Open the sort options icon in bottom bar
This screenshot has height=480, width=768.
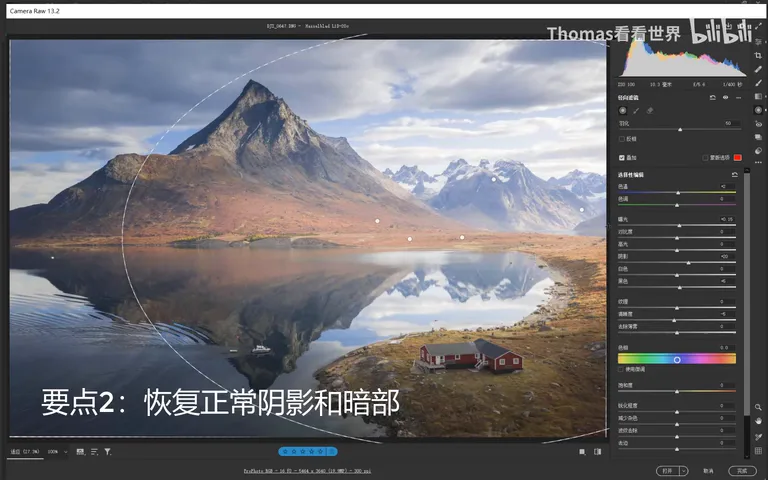(94, 452)
